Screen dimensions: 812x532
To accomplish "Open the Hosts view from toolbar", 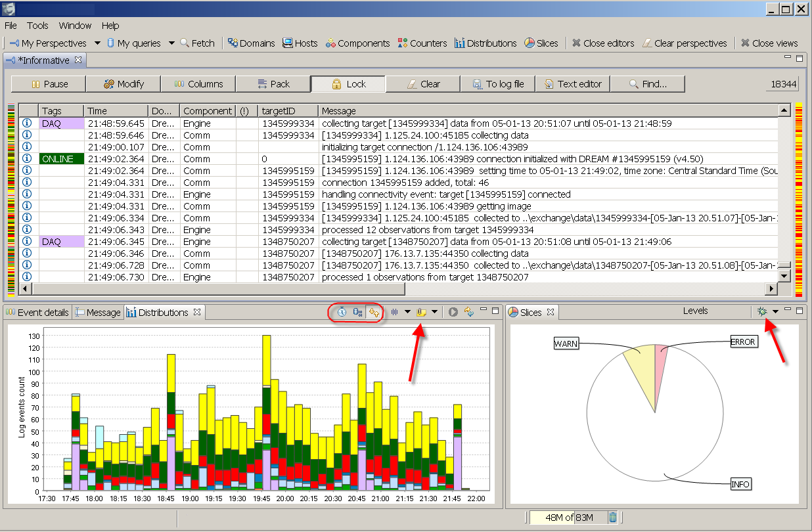I will coord(300,43).
